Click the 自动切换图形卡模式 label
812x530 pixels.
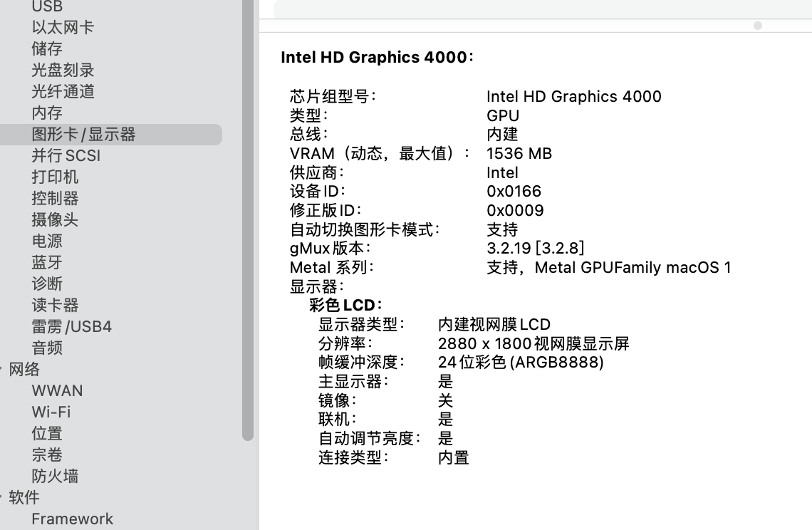[365, 229]
